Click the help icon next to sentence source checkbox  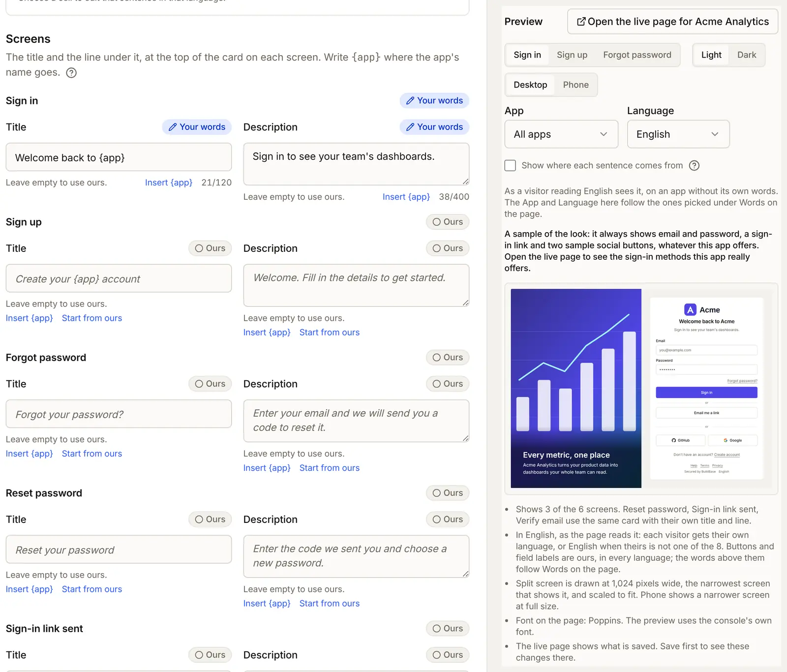point(694,165)
